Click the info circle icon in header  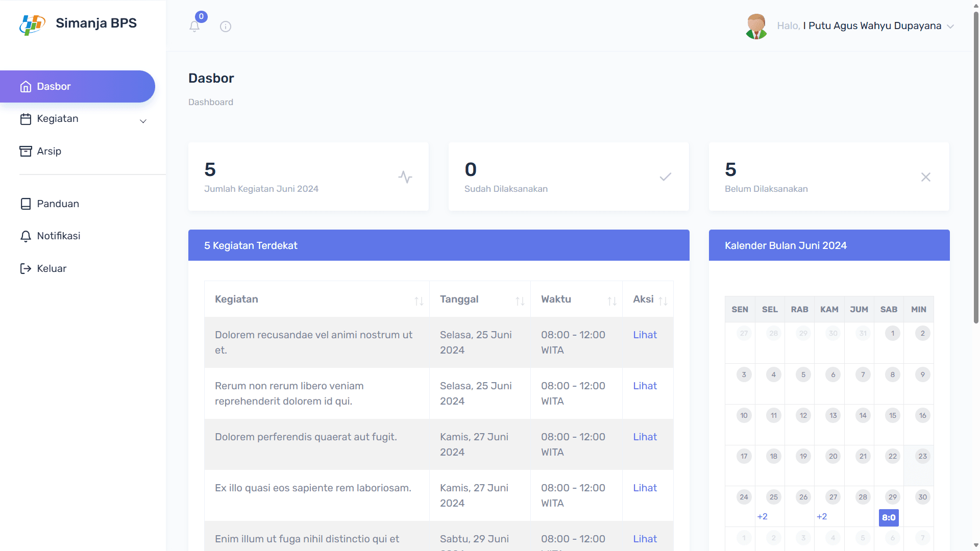tap(226, 27)
